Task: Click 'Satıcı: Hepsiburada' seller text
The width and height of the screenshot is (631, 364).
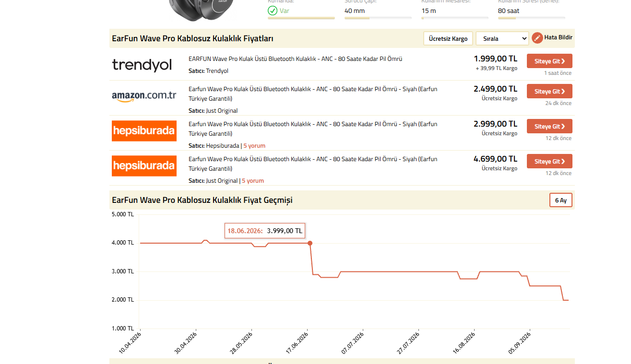Action: [214, 146]
